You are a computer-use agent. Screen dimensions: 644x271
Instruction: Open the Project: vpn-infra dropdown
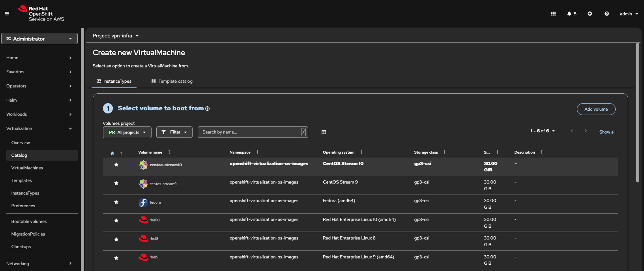pos(116,36)
